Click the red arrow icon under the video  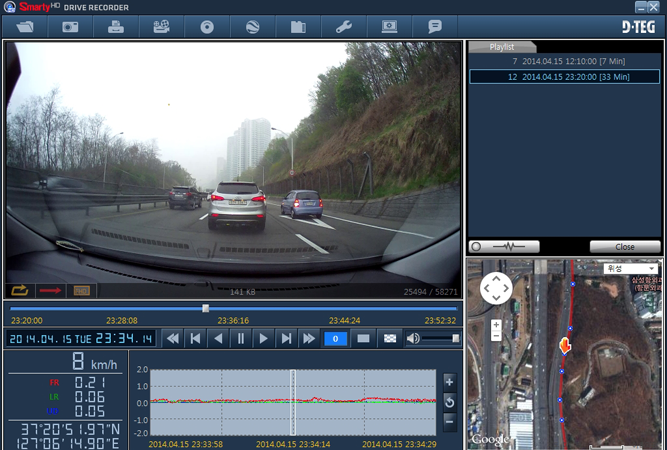pos(50,291)
